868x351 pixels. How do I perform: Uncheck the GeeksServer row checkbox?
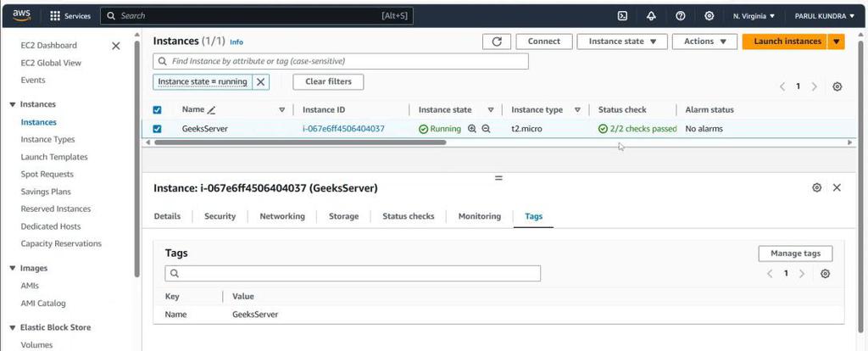(157, 129)
